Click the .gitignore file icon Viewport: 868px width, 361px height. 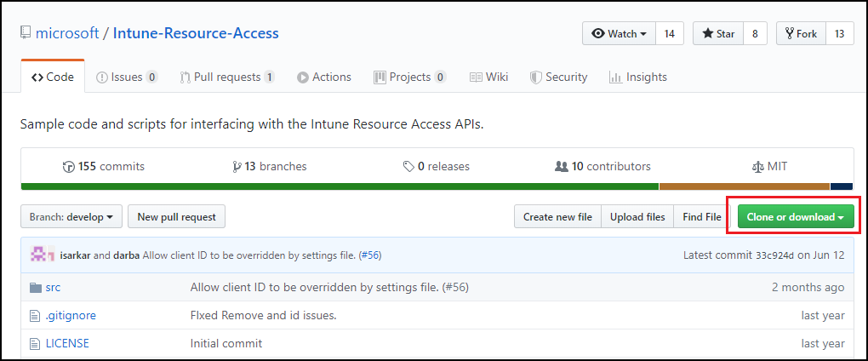[x=35, y=316]
